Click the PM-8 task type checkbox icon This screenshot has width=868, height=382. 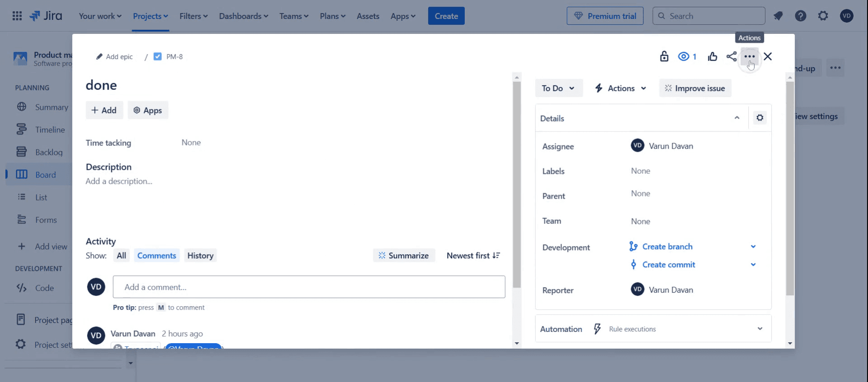[157, 56]
